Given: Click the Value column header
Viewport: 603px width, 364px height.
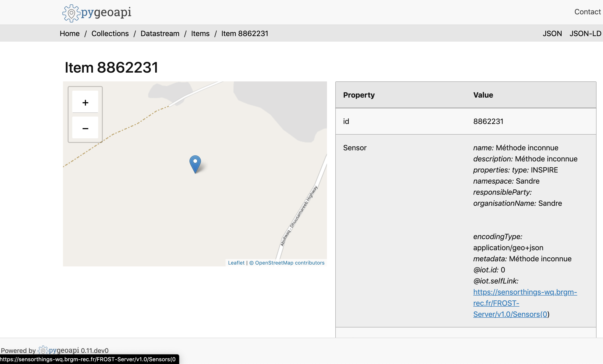Looking at the screenshot, I should (x=483, y=95).
